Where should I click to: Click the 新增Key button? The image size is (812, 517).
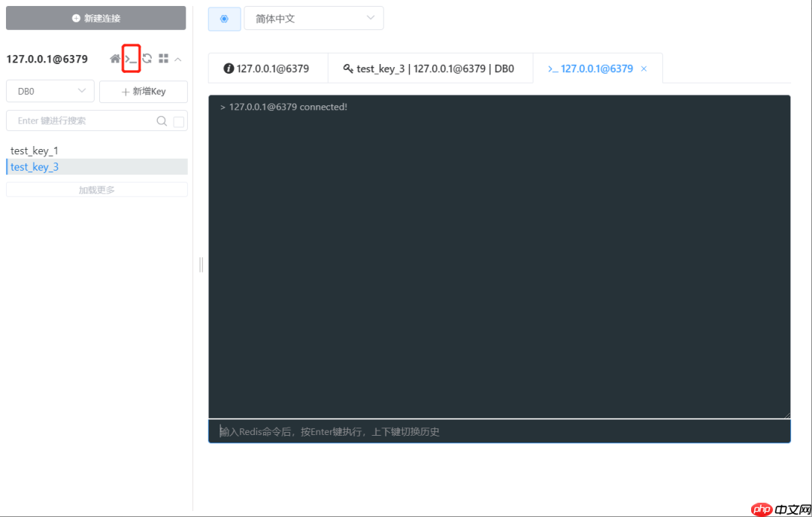pyautogui.click(x=143, y=91)
